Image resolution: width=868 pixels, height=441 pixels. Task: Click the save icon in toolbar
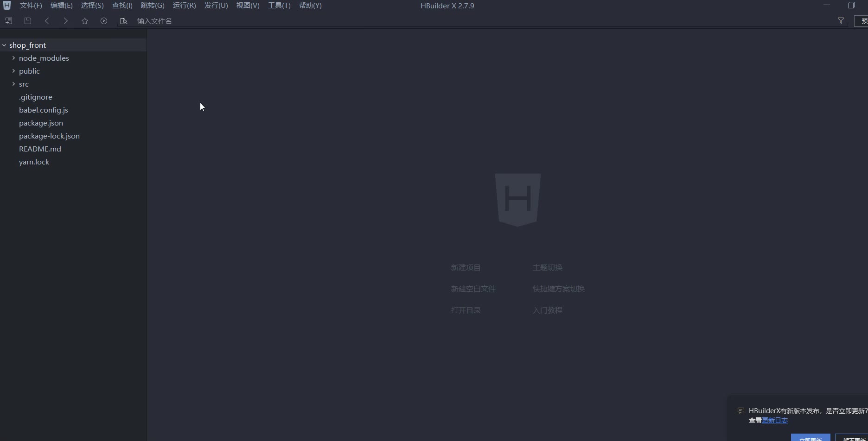[x=28, y=21]
